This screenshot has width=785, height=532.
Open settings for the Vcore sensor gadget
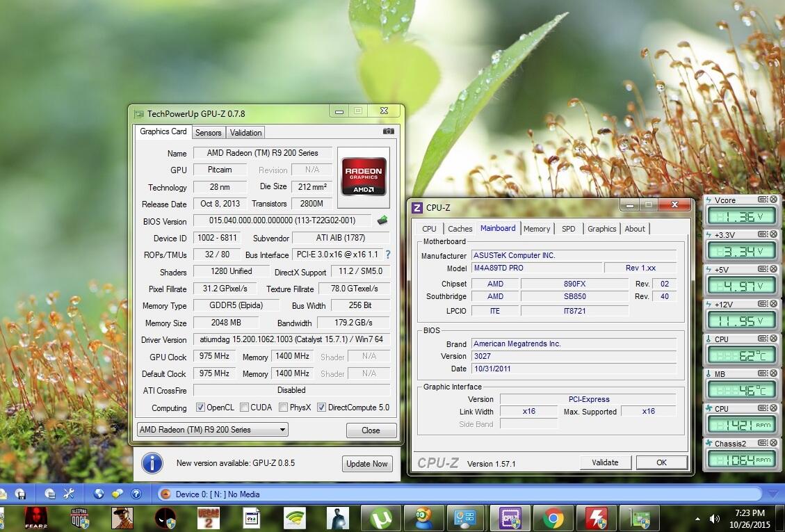coord(762,200)
